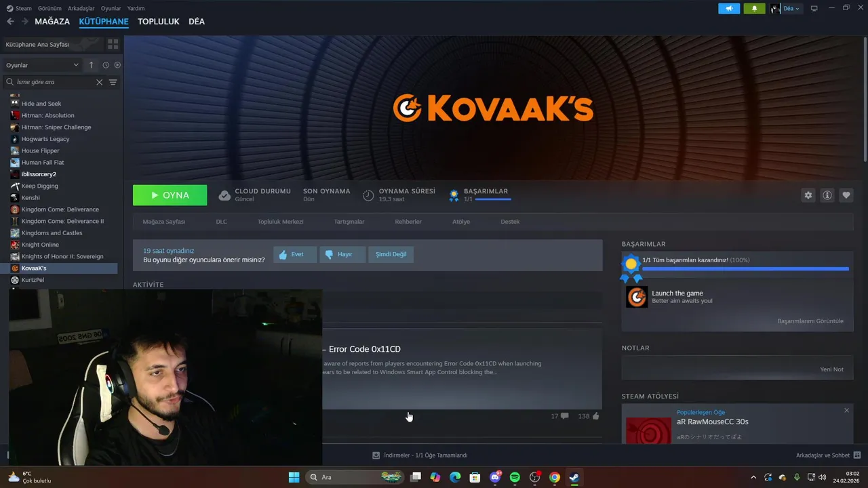Go to the TOPLULUK tab

159,22
